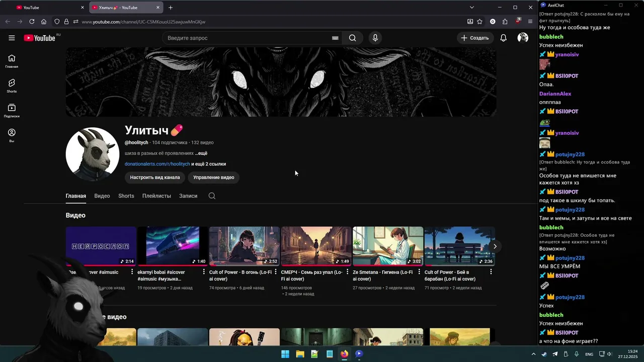This screenshot has height=362, width=644.
Task: Click the Ze Smetana - Гигиена video title
Action: click(382, 276)
